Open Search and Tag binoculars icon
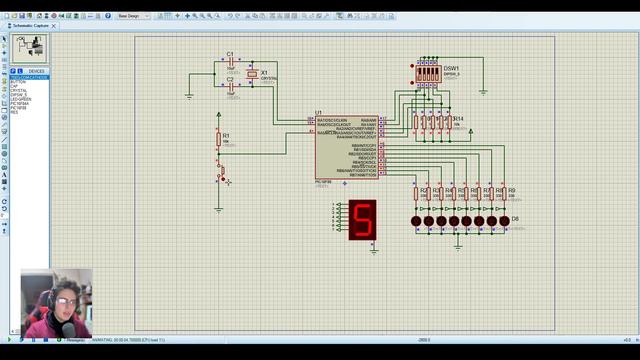 coord(350,16)
